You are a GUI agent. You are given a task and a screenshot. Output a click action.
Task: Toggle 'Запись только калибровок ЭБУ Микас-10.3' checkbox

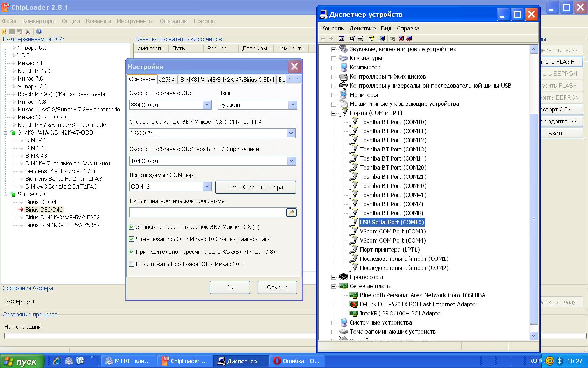pos(132,227)
